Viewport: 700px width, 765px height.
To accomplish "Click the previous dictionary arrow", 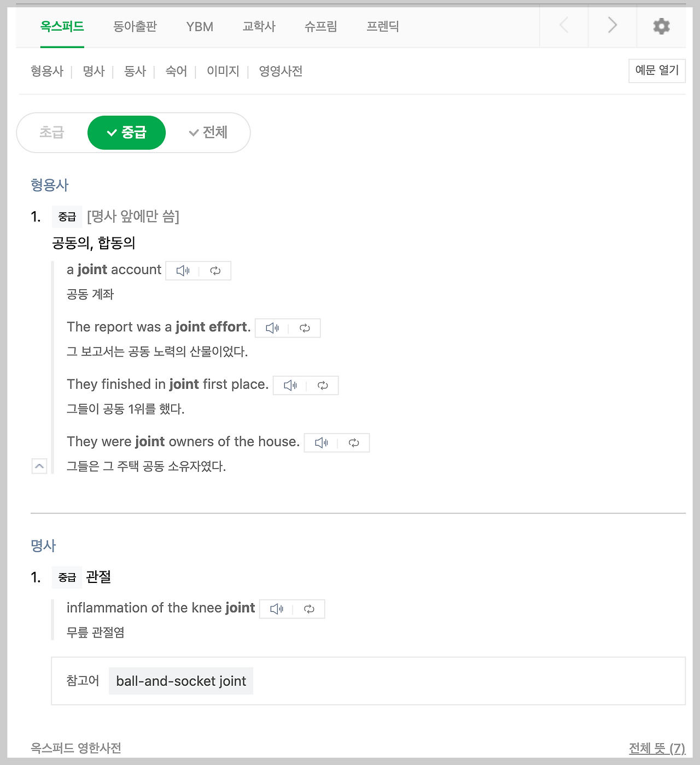I will click(x=564, y=26).
